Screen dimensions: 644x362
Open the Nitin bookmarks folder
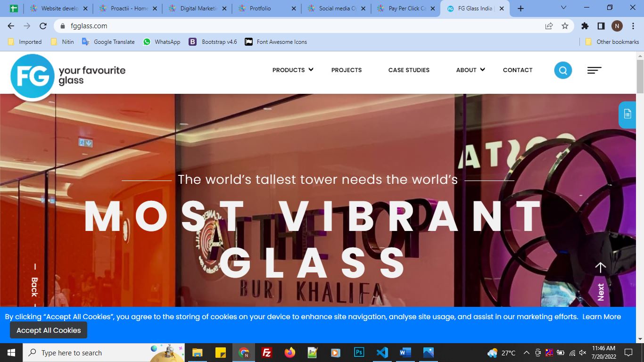pyautogui.click(x=62, y=42)
